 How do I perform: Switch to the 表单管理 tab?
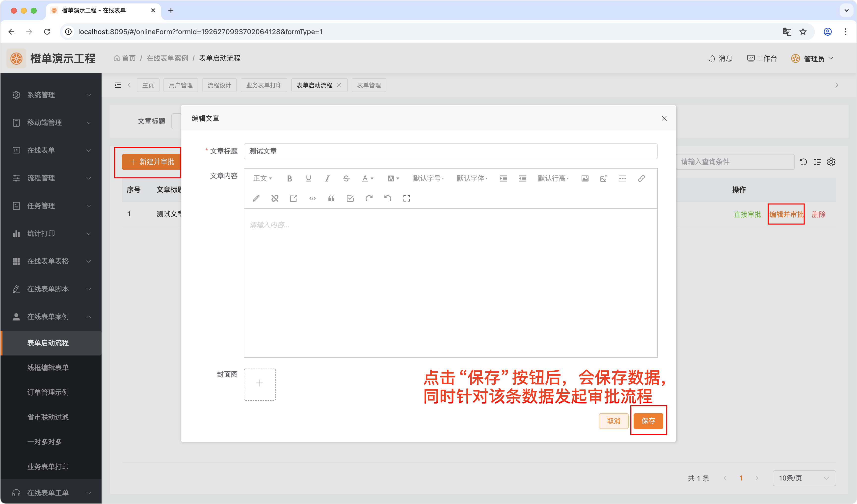click(369, 85)
